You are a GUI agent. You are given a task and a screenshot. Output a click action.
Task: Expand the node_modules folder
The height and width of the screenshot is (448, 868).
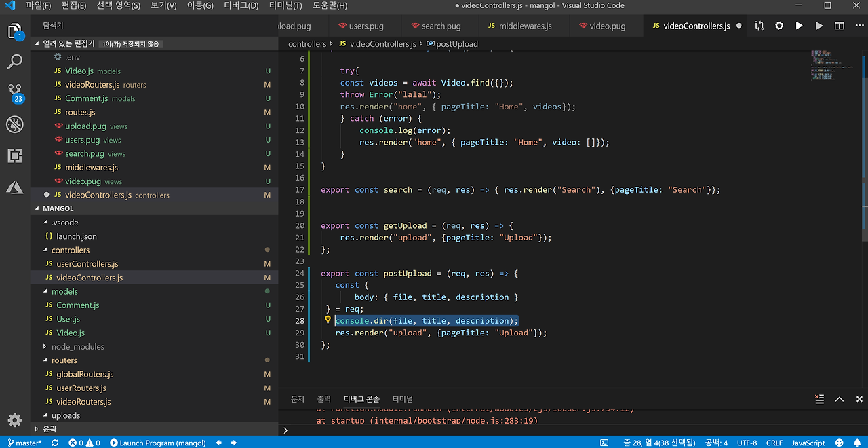tap(77, 346)
